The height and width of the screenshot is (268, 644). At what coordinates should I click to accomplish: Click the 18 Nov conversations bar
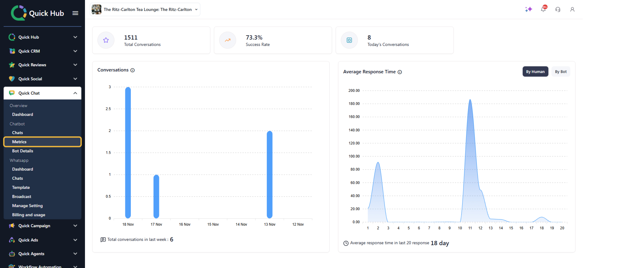pos(128,153)
